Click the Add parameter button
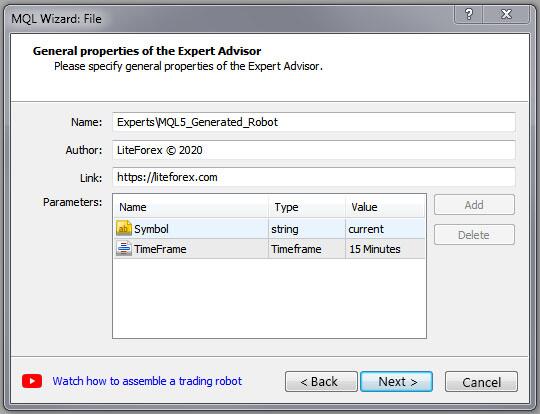Viewport: 540px width, 414px height. pos(474,205)
